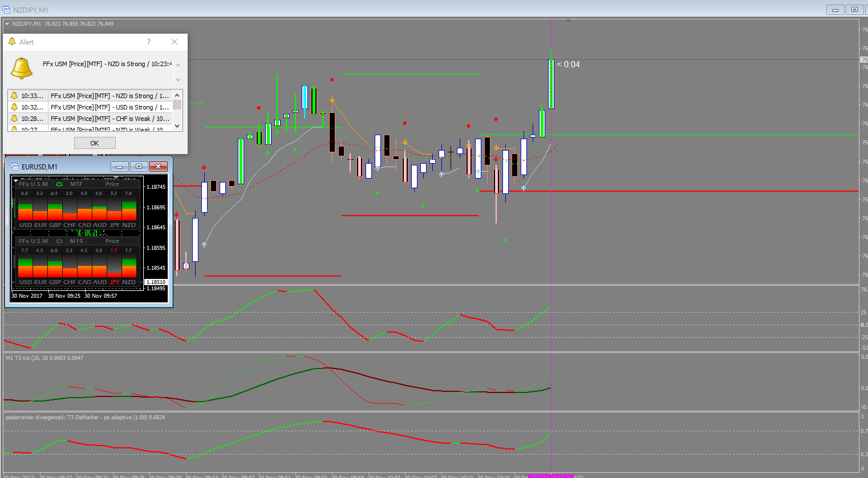Click the USD strength bar in MTF panel
Image resolution: width=868 pixels, height=478 pixels.
click(x=25, y=209)
